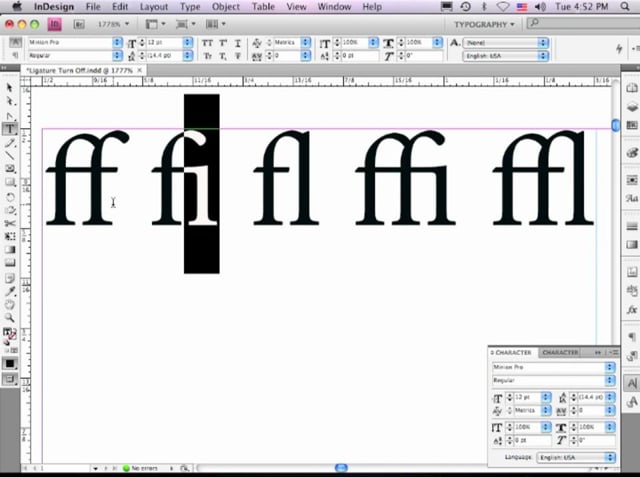Select the Gradient Swatch tool

[10, 250]
